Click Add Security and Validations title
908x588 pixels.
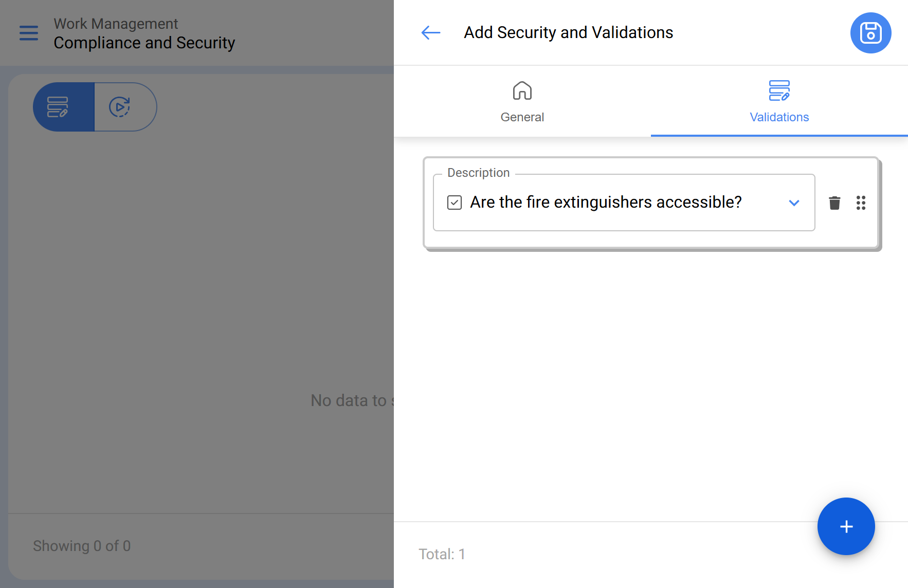(568, 33)
